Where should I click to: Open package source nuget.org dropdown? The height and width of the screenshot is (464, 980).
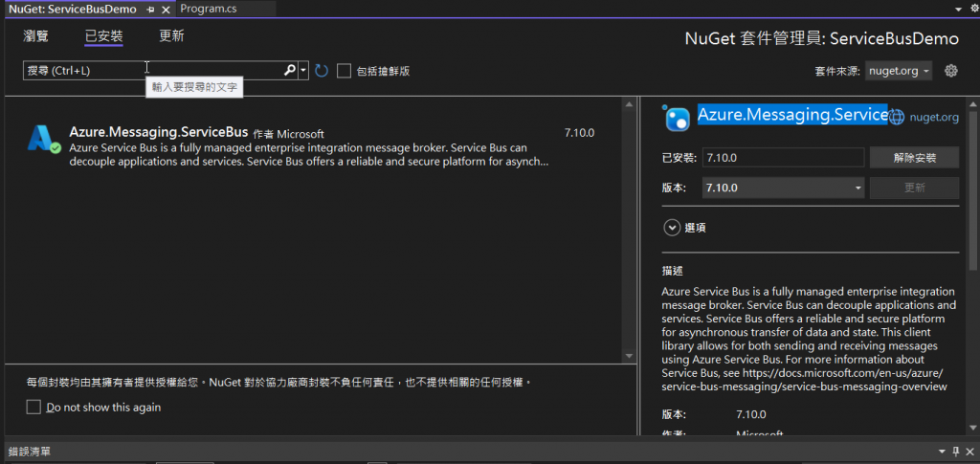pos(899,71)
